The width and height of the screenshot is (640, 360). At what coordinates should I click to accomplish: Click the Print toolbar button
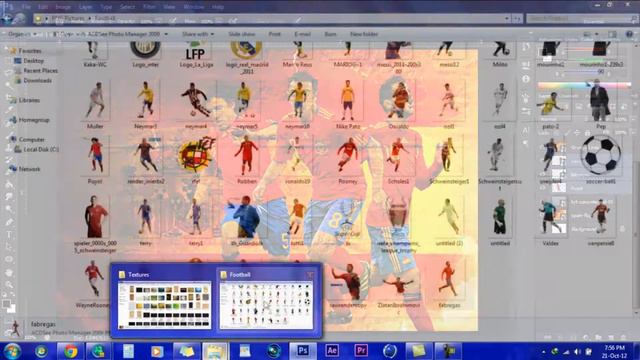tap(274, 34)
